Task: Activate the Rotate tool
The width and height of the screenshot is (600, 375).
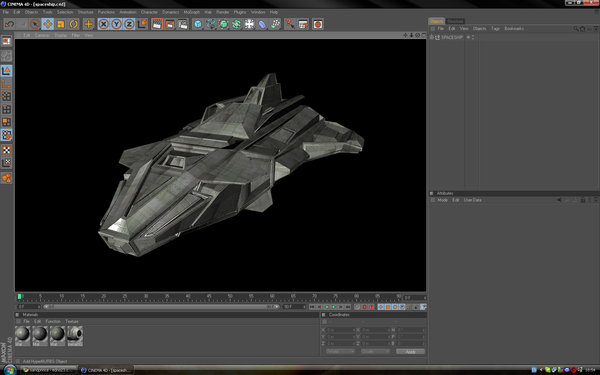Action: tap(73, 24)
